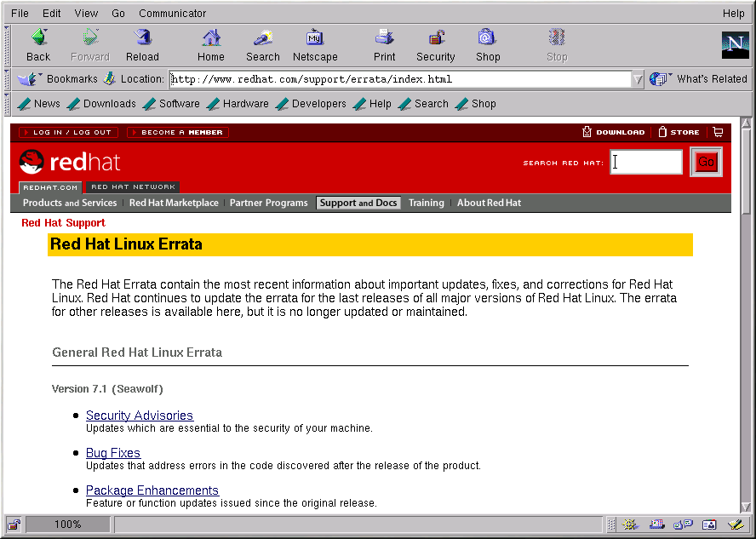
Task: Open the Bug Fixes link
Action: pyautogui.click(x=113, y=453)
